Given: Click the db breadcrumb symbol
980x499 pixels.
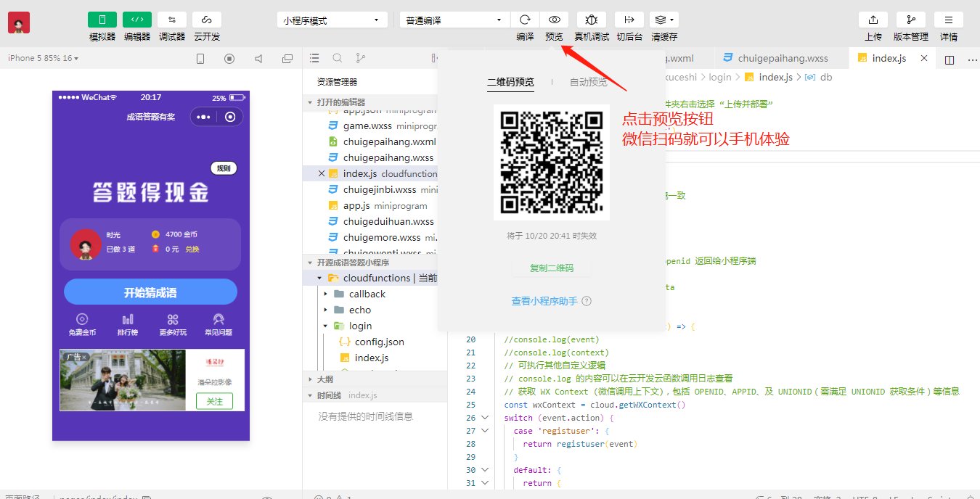Looking at the screenshot, I should (x=819, y=77).
